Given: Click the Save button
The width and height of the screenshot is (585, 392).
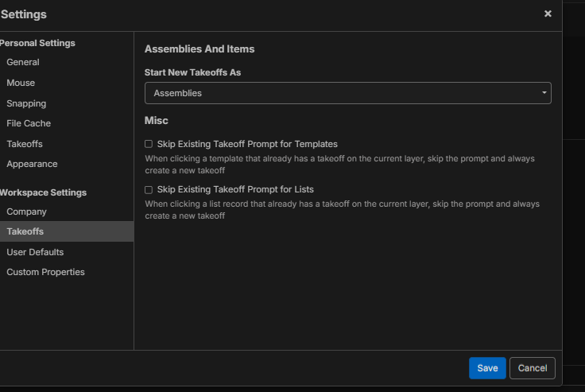Looking at the screenshot, I should point(487,368).
